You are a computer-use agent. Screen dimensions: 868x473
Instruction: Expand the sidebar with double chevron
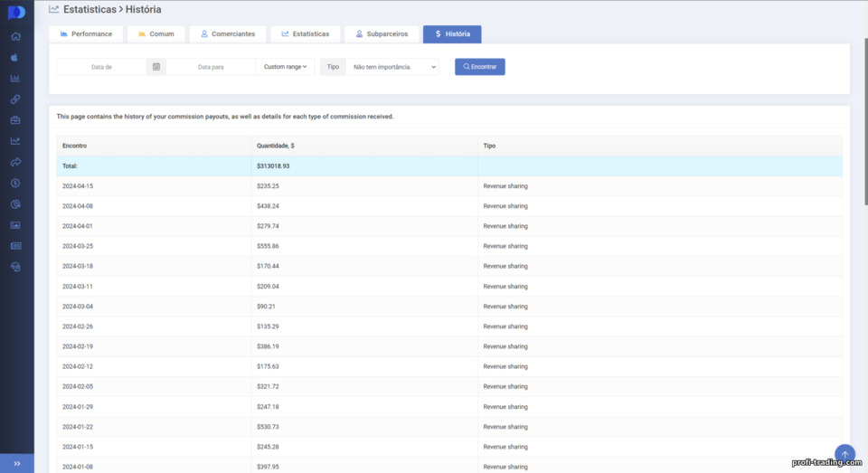(x=16, y=464)
